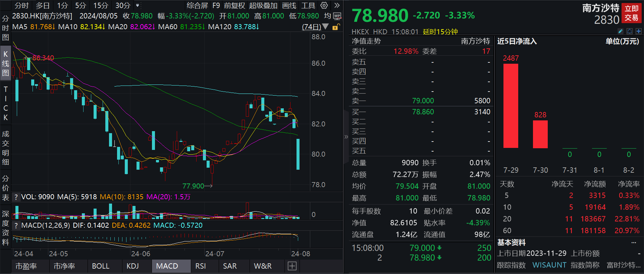
Task: Select the 1分 period
Action: (62, 5)
